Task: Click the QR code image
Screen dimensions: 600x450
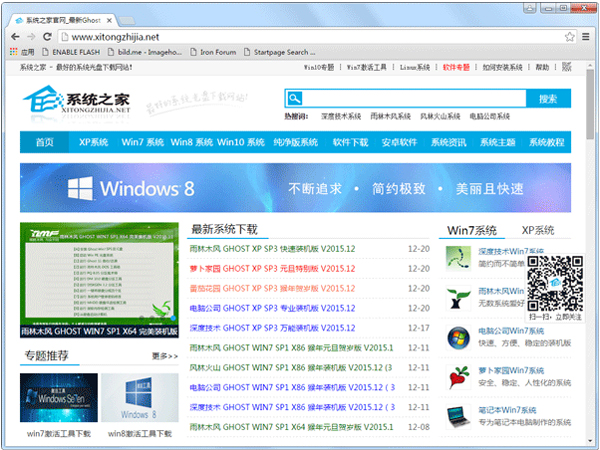Action: [555, 284]
